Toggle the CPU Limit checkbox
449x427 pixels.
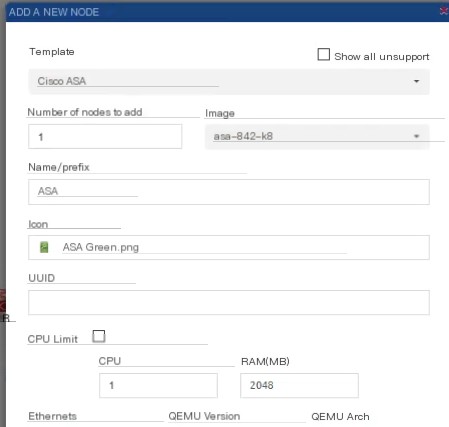point(99,336)
